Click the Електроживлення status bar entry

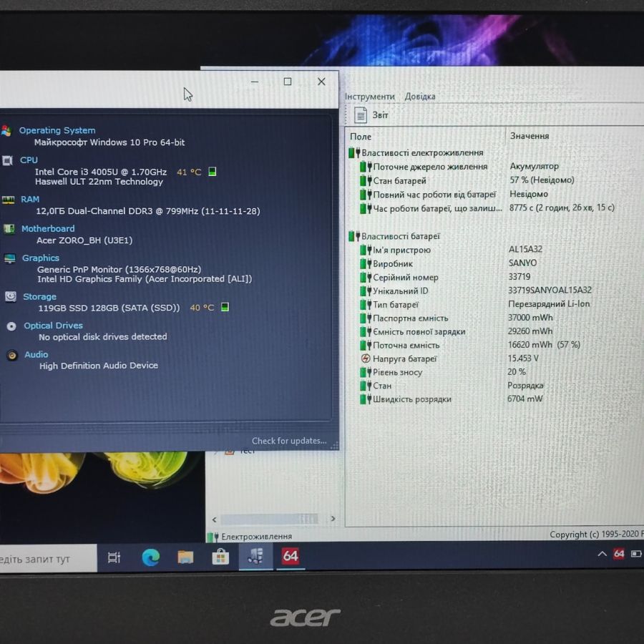coord(250,537)
